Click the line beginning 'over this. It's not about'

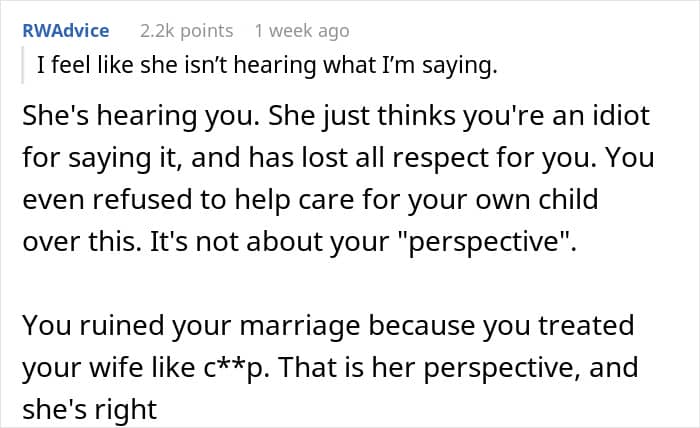(x=299, y=241)
